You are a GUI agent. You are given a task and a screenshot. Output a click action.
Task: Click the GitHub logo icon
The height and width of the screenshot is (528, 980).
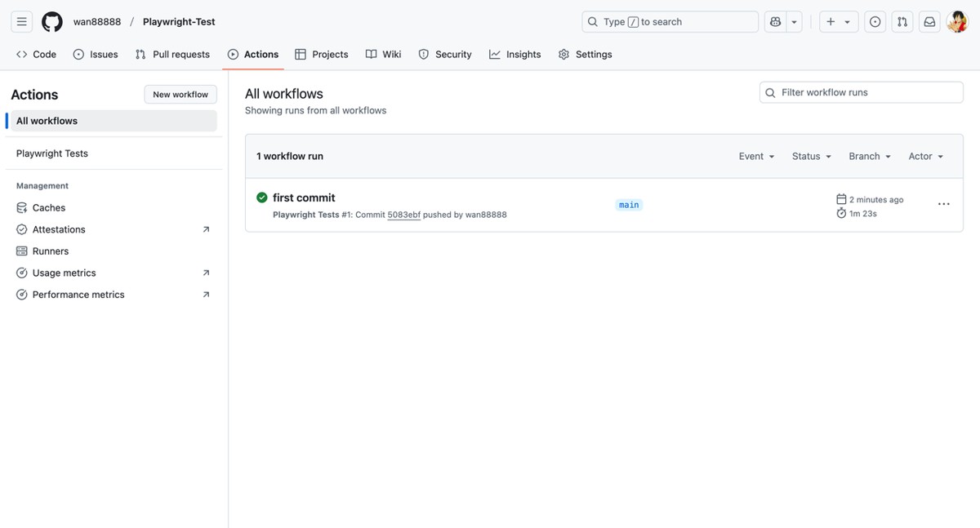coord(52,22)
